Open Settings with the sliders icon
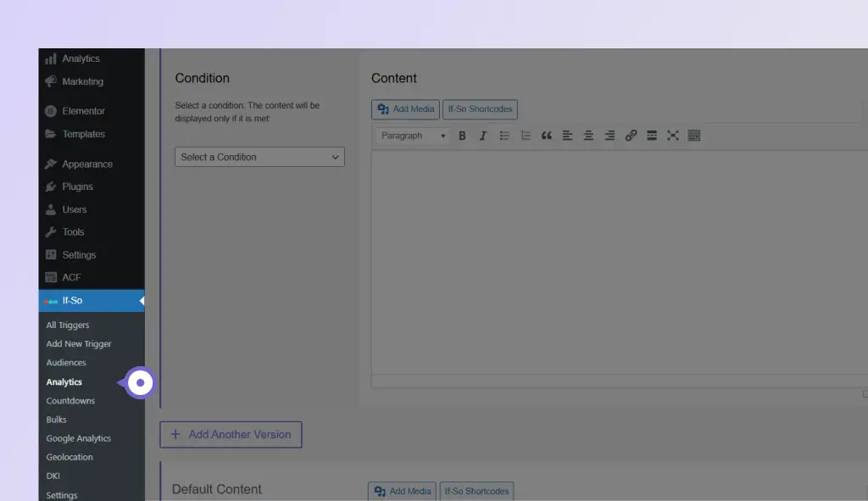 (x=92, y=254)
